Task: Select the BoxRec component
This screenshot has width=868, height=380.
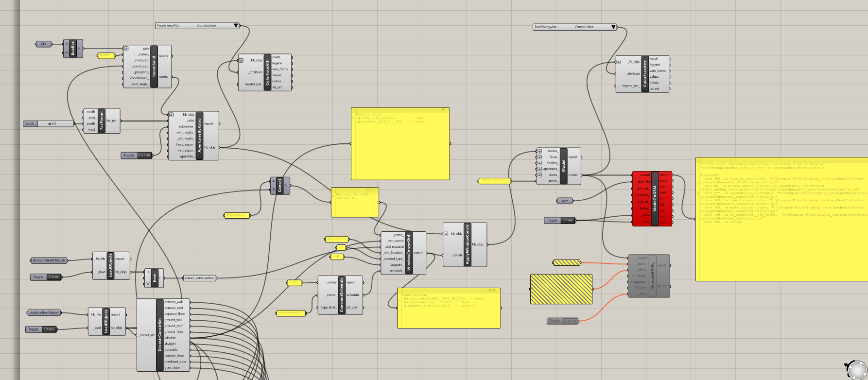Action: [x=73, y=49]
